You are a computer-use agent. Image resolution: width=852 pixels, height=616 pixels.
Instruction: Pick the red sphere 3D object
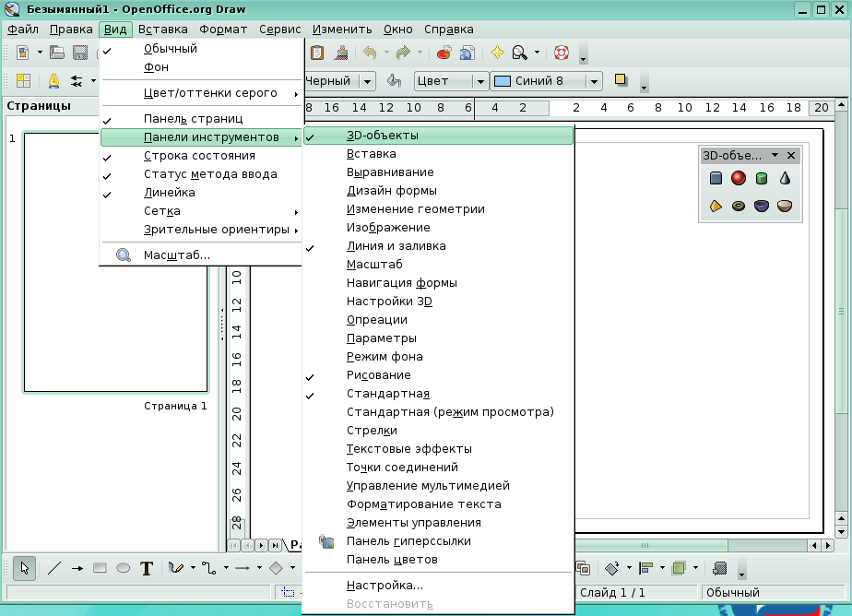pos(739,178)
